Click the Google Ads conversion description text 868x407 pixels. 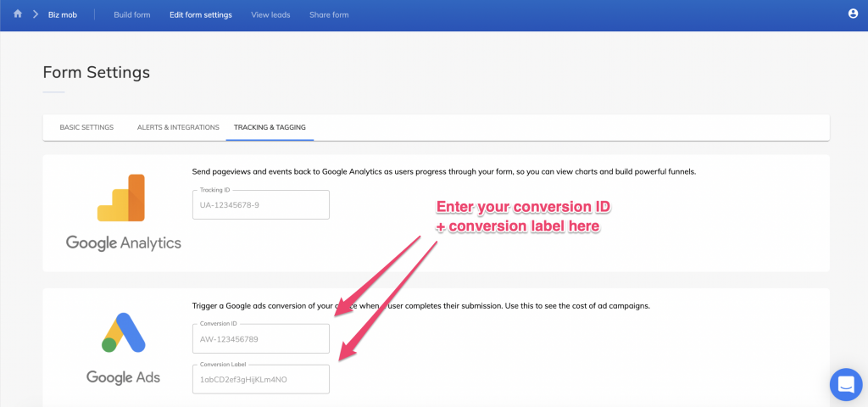(x=420, y=305)
